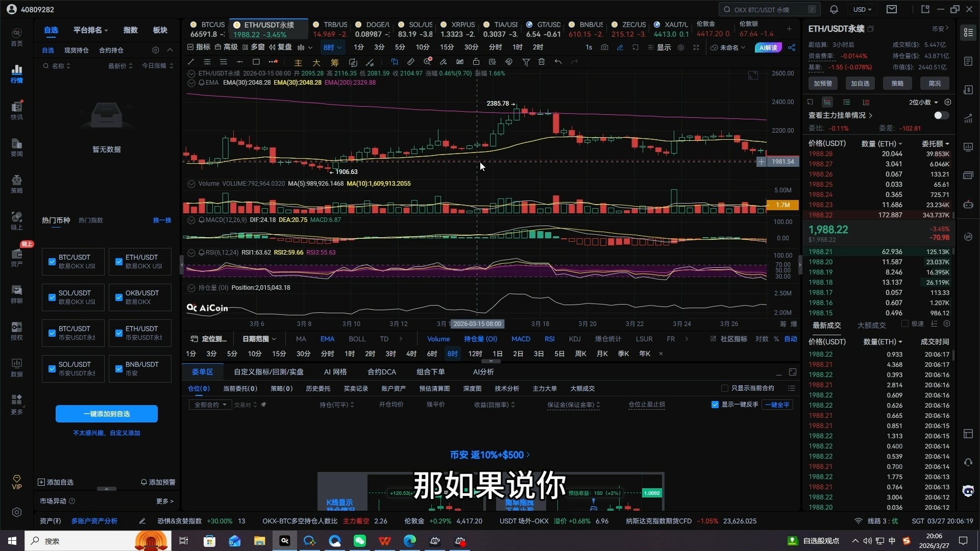Open the 合约DCA tab

pos(381,372)
